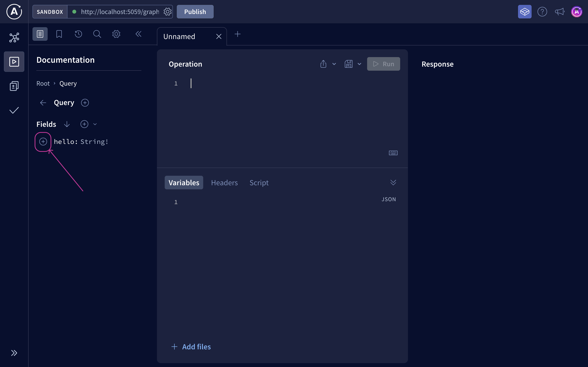Collapse the Variables panel with double chevron

pyautogui.click(x=393, y=183)
